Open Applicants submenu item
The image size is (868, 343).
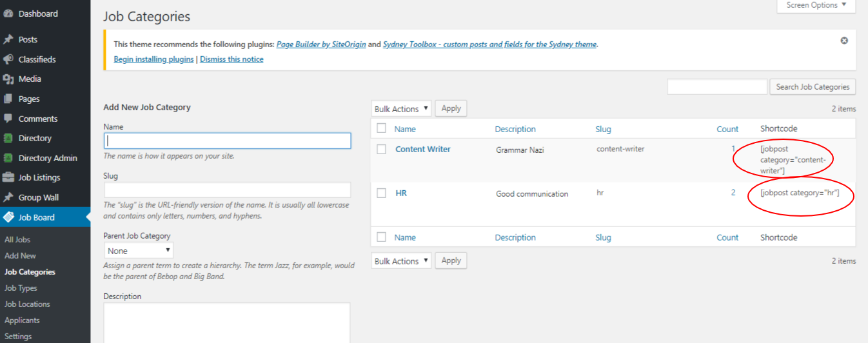coord(22,320)
